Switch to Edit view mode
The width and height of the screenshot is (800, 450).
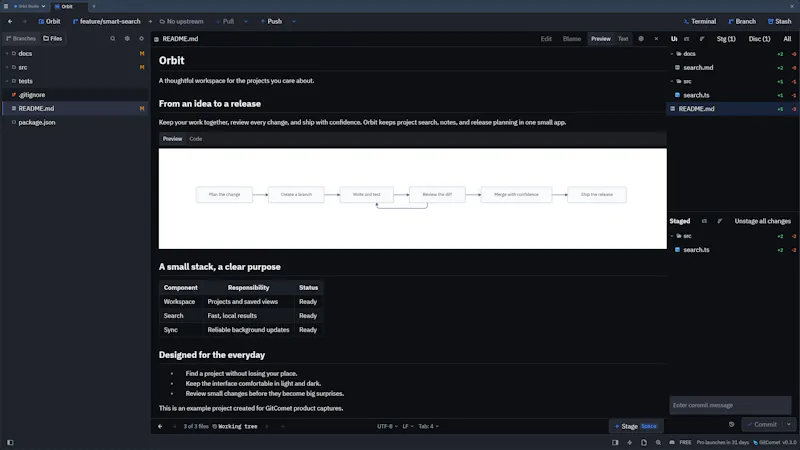pos(546,39)
